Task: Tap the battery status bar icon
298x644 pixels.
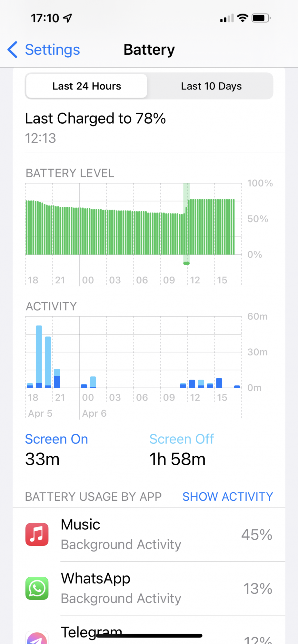Action: pos(261,18)
